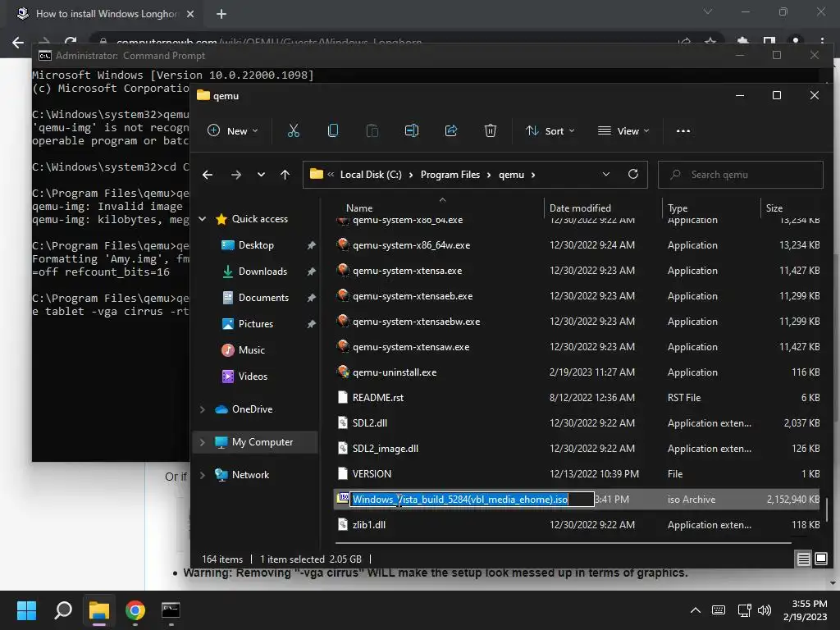The height and width of the screenshot is (630, 840).
Task: Switch to details view layout icon
Action: (804, 559)
